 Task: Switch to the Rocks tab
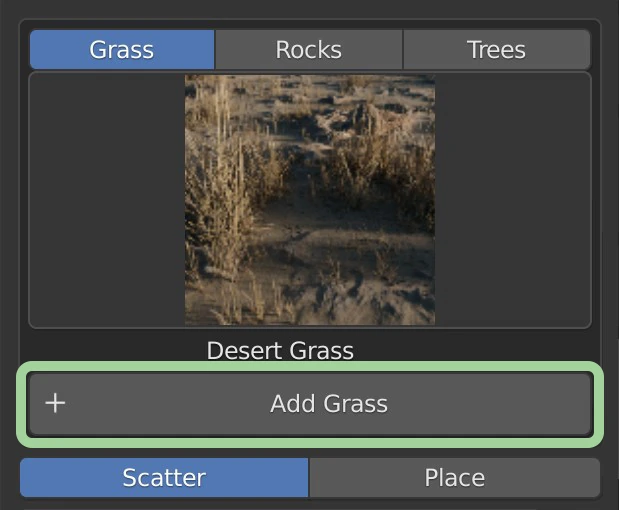[x=309, y=49]
